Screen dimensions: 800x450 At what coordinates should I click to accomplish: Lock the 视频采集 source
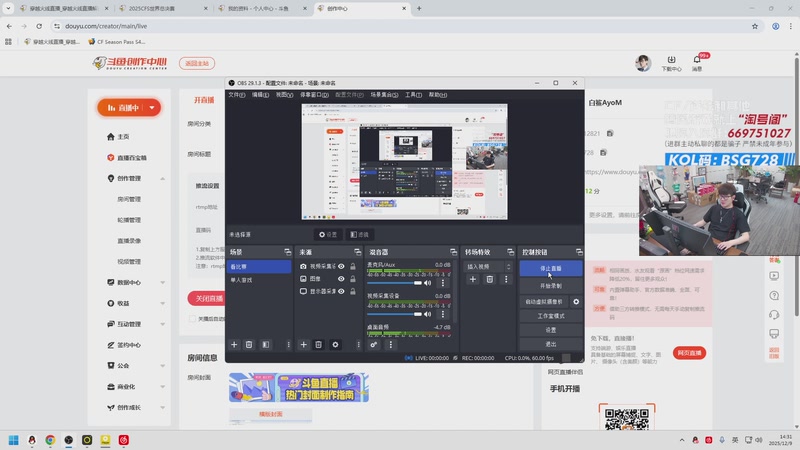tap(353, 266)
